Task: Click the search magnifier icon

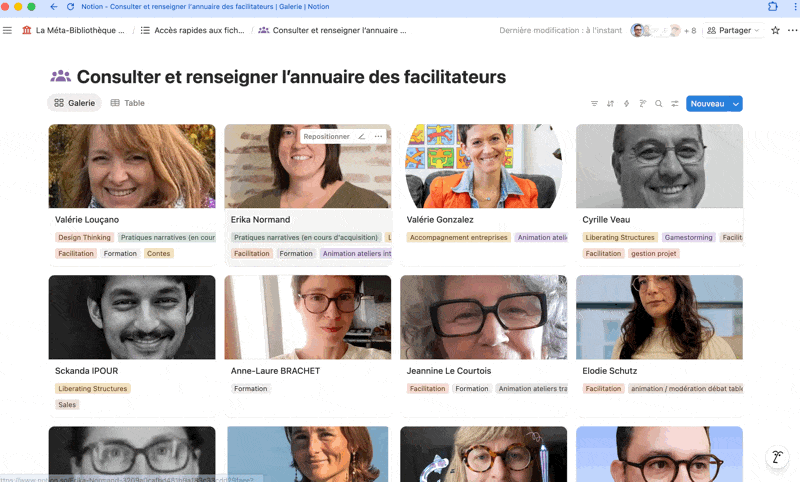Action: [659, 104]
